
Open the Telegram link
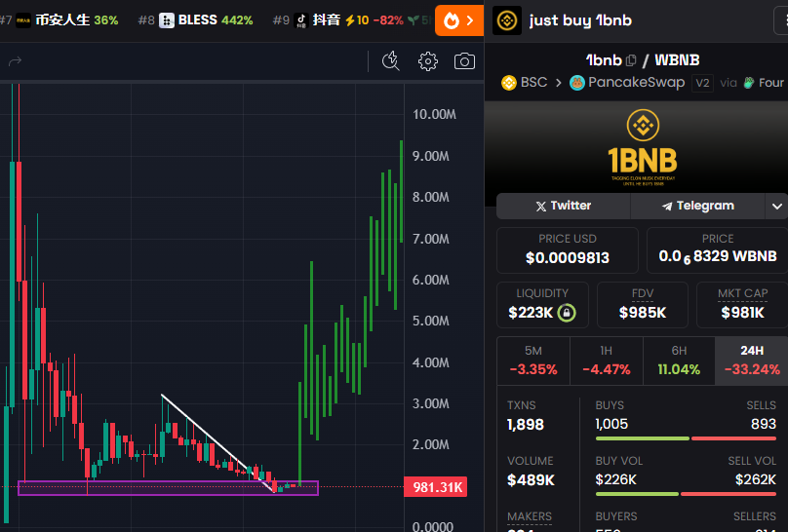point(698,206)
